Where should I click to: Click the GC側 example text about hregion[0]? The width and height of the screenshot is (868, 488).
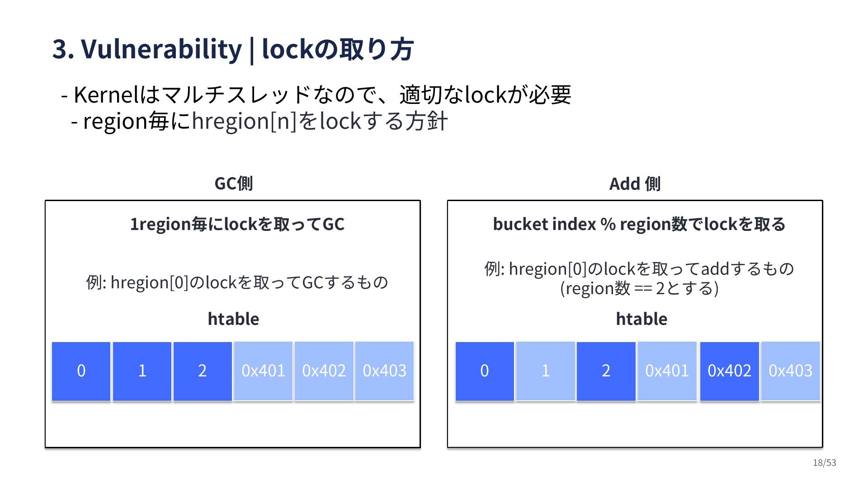237,282
